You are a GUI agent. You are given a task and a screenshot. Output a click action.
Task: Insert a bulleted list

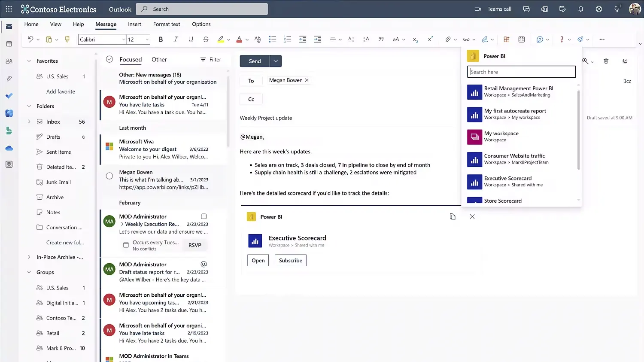(x=272, y=39)
